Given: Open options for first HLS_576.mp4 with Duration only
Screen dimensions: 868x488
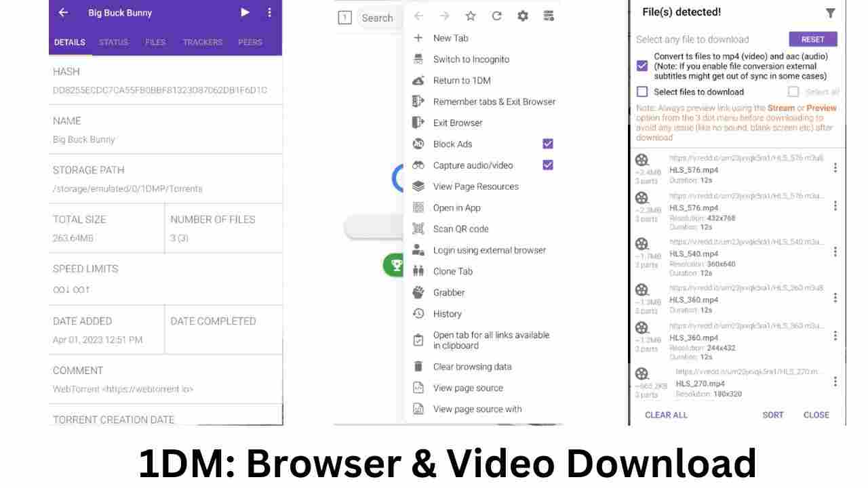Looking at the screenshot, I should [835, 167].
